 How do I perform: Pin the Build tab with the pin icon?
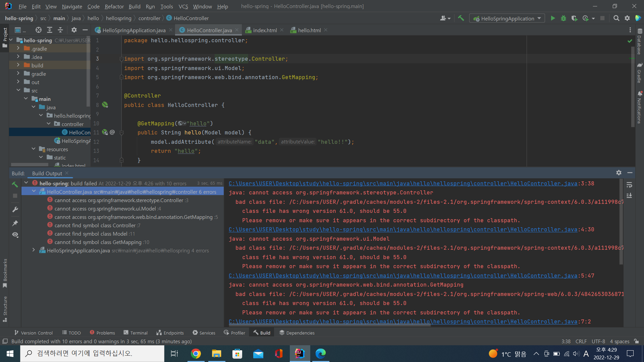(15, 223)
